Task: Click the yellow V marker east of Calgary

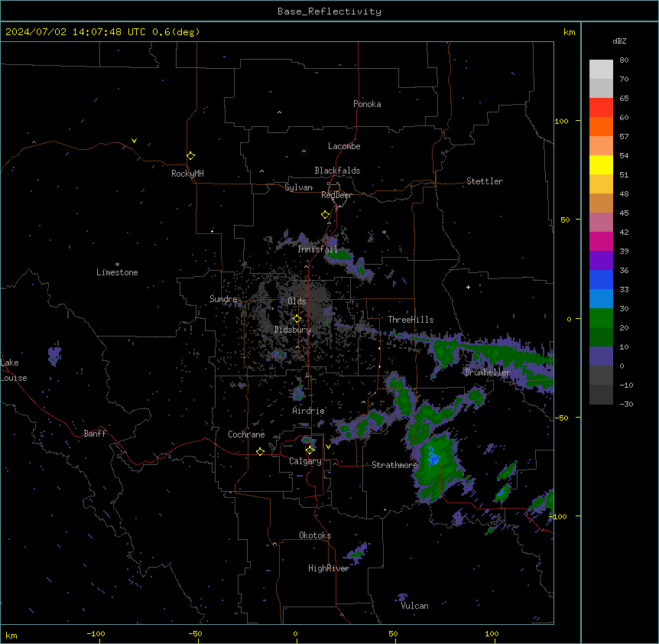Action: [x=328, y=447]
